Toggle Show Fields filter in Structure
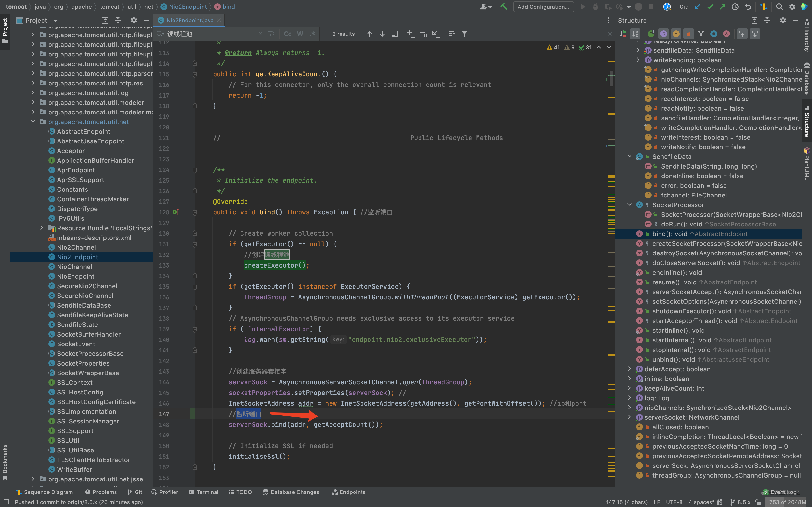812x507 pixels. pyautogui.click(x=676, y=34)
